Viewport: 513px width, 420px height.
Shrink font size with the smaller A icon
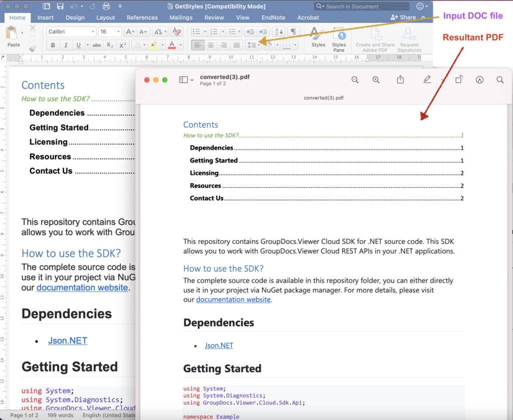point(143,32)
